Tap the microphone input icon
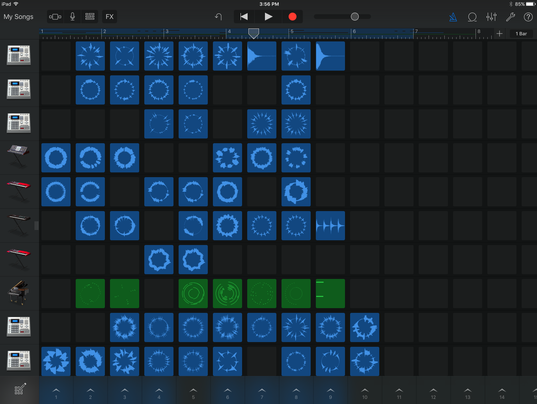 click(x=72, y=17)
